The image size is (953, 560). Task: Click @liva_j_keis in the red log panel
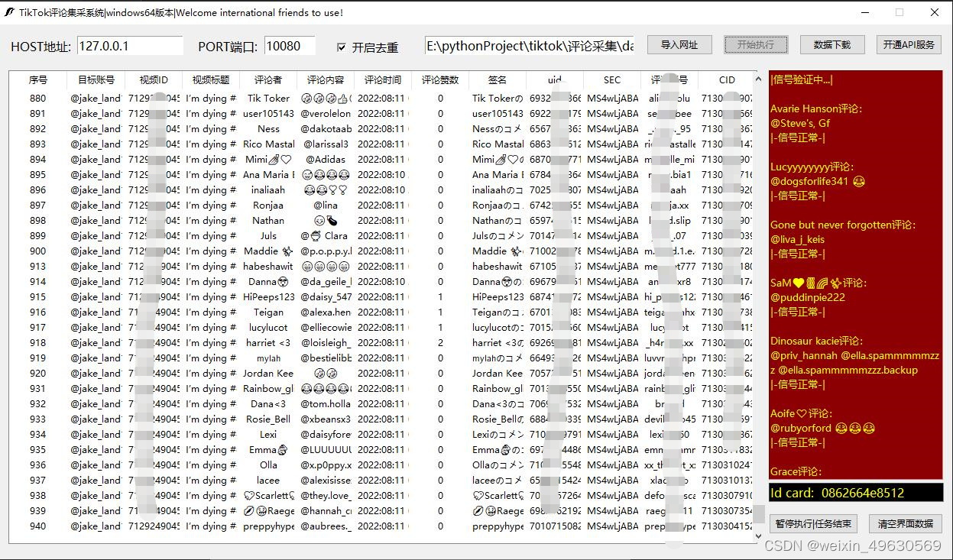(x=797, y=239)
